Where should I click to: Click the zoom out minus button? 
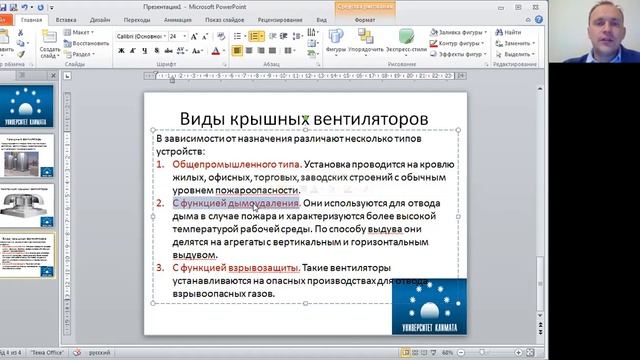tap(461, 352)
